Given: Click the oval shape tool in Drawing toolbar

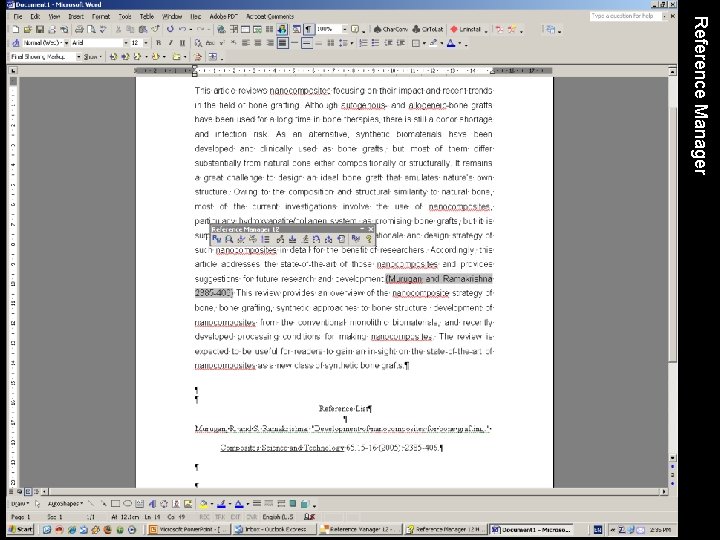Looking at the screenshot, I should point(128,504).
